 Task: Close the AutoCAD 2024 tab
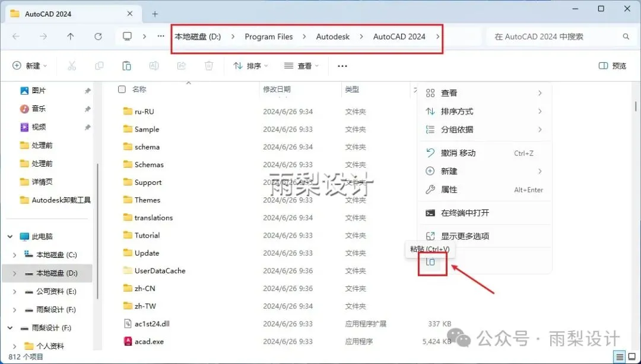(130, 14)
